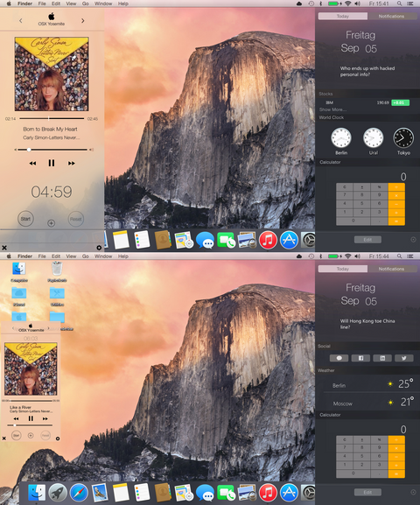
Task: Skip forward from Like a River track
Action: [45, 418]
